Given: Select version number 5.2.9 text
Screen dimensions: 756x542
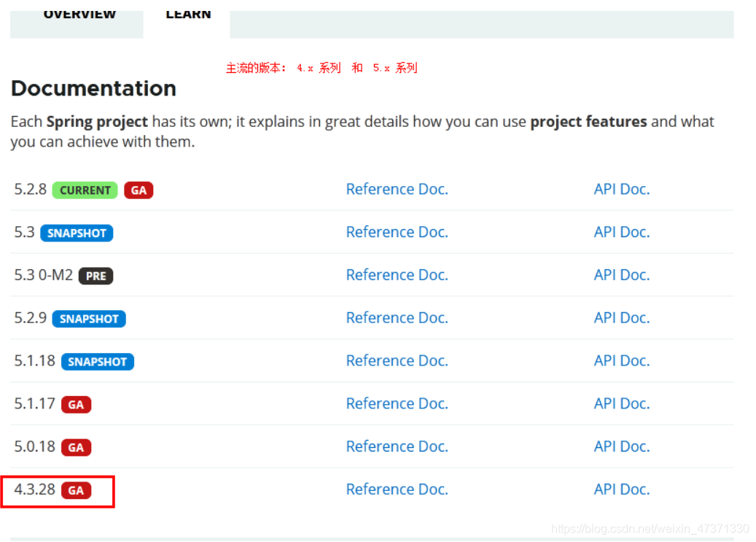Looking at the screenshot, I should pyautogui.click(x=31, y=318).
